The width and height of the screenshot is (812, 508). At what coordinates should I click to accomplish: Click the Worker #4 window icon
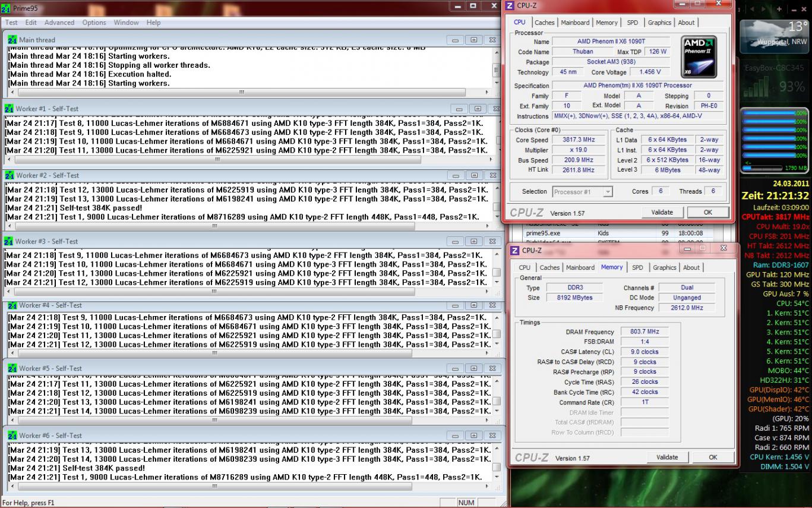coord(12,305)
